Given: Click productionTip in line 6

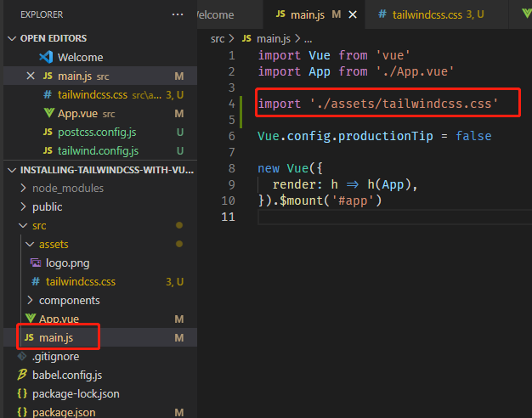Looking at the screenshot, I should coord(386,137).
